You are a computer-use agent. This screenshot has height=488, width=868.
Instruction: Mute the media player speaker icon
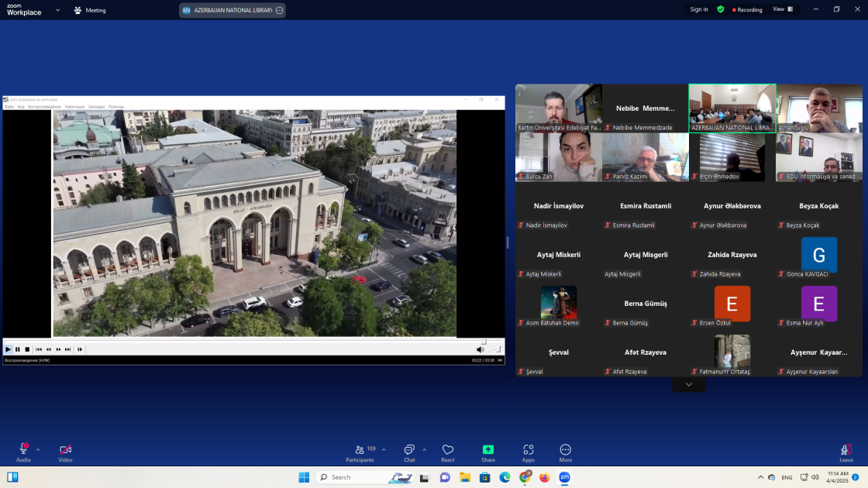coord(480,349)
